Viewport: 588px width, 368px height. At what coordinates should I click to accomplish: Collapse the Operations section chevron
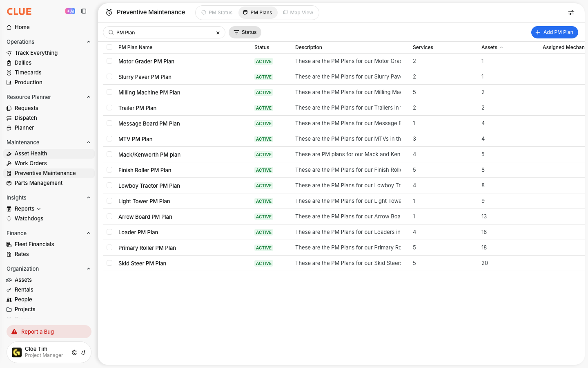(89, 42)
